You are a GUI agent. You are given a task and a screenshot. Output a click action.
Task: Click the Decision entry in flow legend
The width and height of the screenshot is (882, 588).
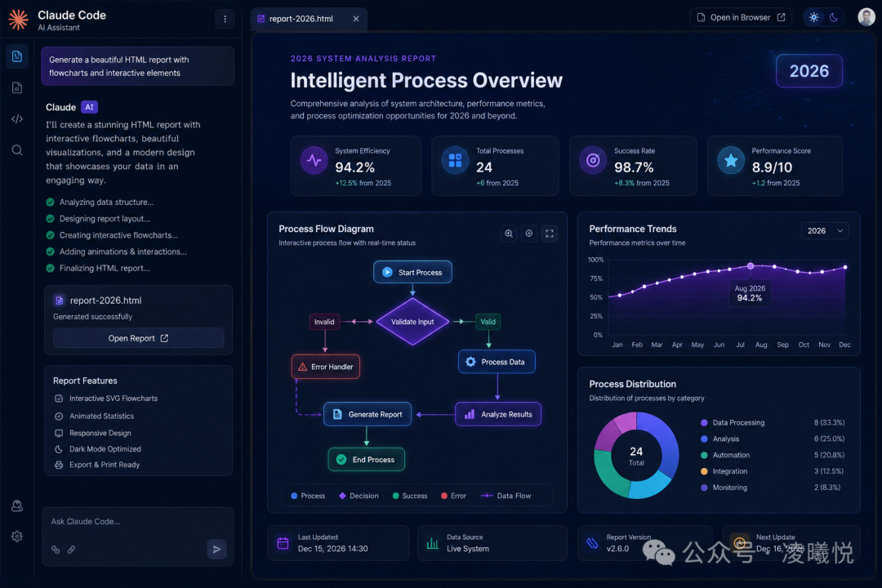[359, 496]
